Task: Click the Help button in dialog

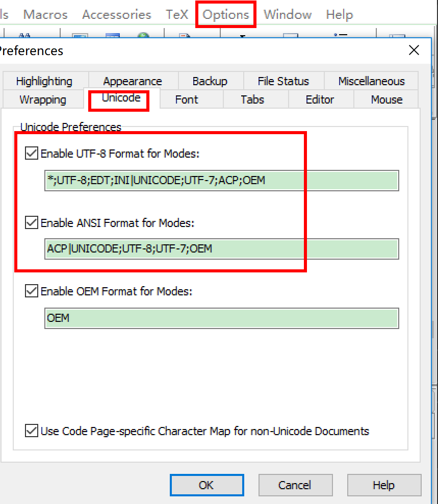Action: pos(384,485)
